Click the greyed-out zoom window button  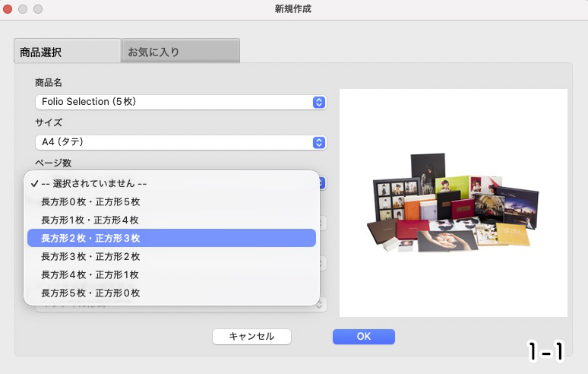(37, 9)
